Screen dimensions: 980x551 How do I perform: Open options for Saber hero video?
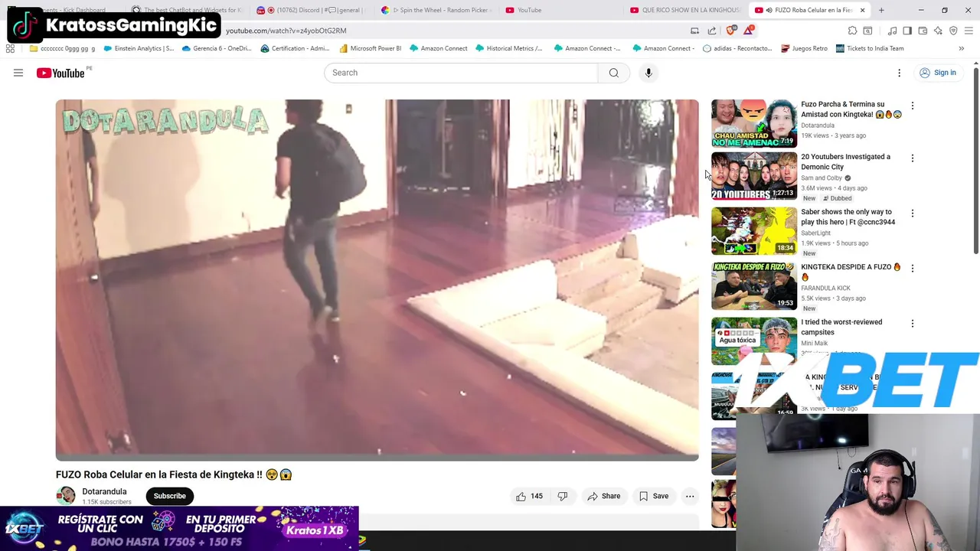click(912, 214)
